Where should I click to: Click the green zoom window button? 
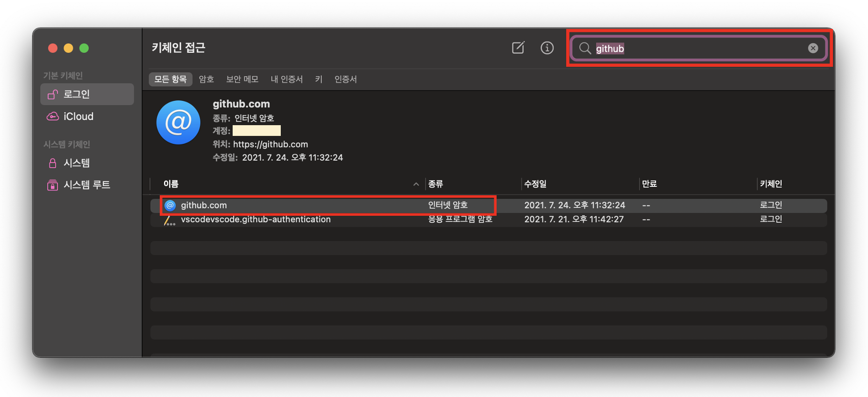pyautogui.click(x=84, y=48)
